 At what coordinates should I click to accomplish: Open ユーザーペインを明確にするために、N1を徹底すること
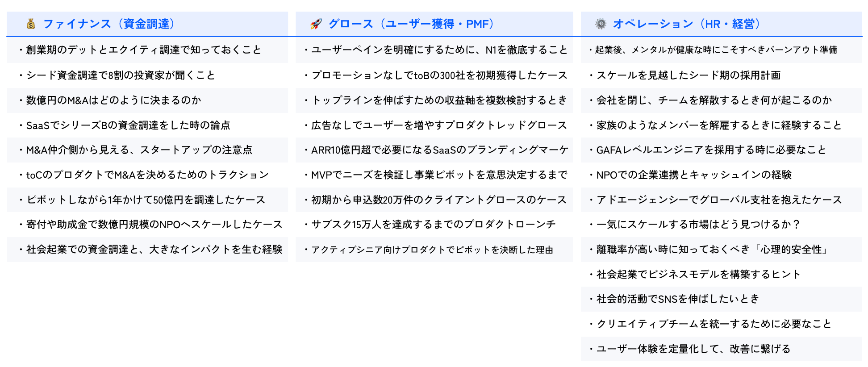point(434,50)
